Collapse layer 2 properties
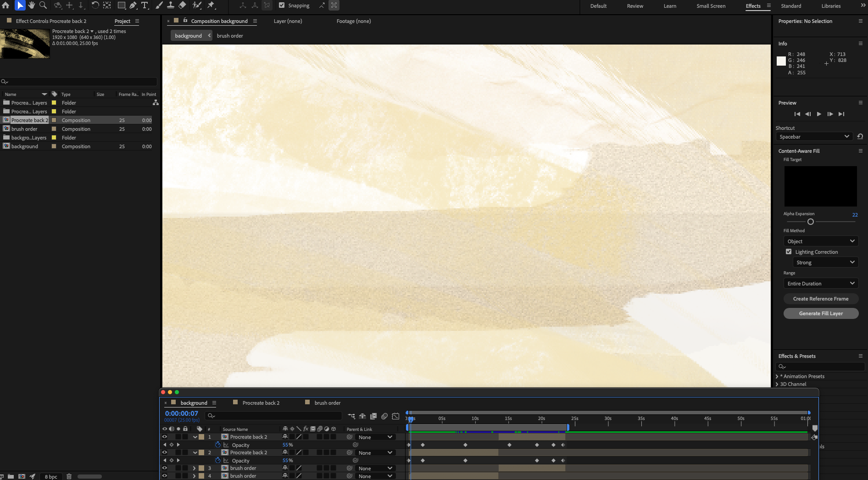Viewport: 868px width, 480px height. pos(195,452)
